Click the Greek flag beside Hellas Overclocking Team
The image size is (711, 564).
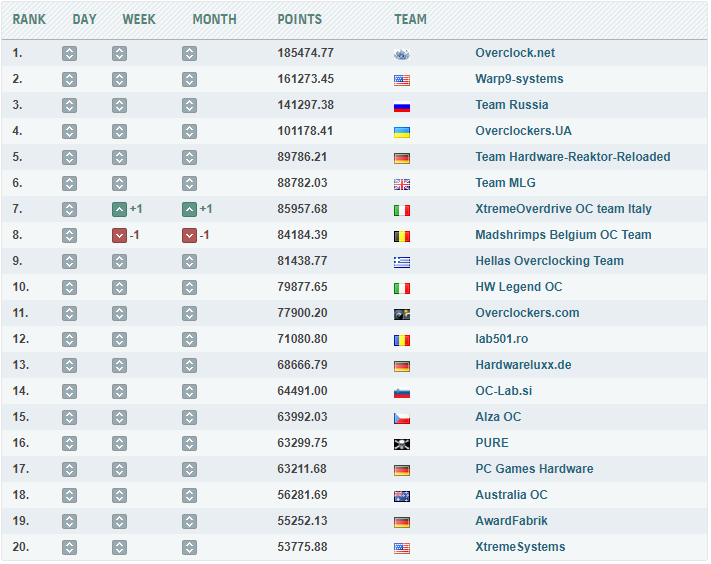[402, 262]
